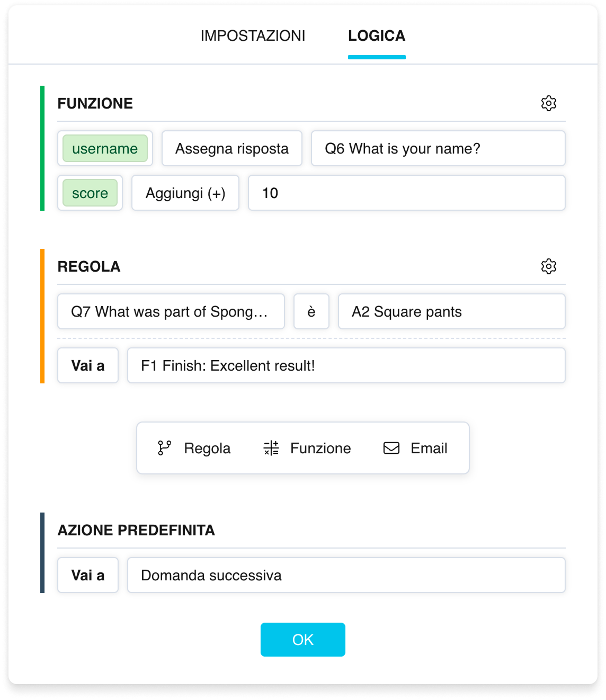Open the FUNZIONE settings gear
The width and height of the screenshot is (606, 700).
549,103
